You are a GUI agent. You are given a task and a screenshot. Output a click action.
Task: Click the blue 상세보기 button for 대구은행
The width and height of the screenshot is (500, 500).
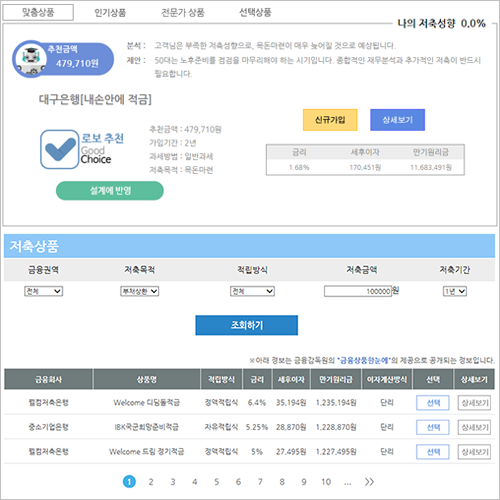[397, 120]
